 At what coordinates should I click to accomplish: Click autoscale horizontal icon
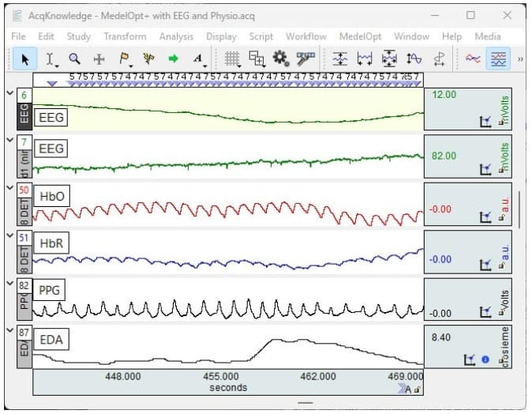(365, 59)
